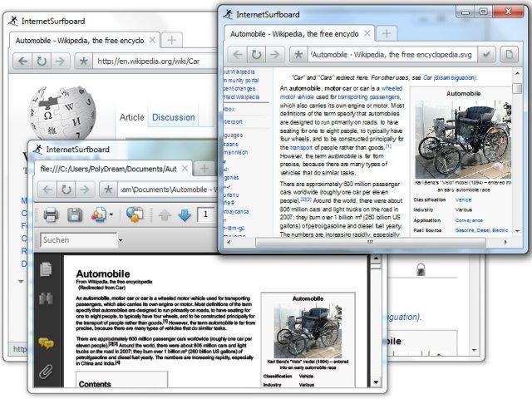
Task: Follow the 'transport' link in article
Action: point(301,147)
